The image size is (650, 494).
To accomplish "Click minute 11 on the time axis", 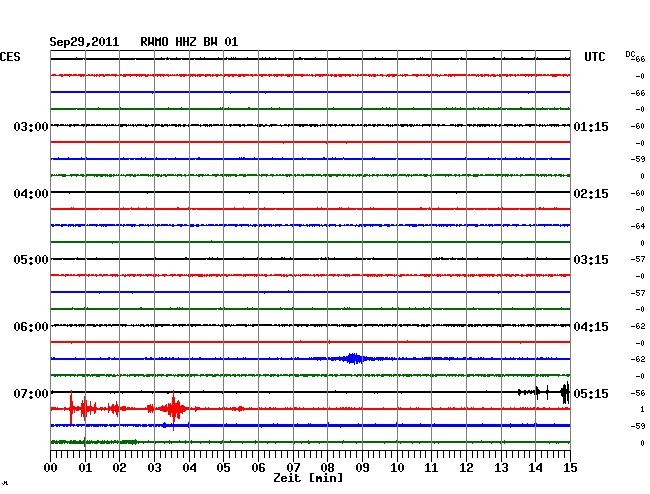I will 431,467.
